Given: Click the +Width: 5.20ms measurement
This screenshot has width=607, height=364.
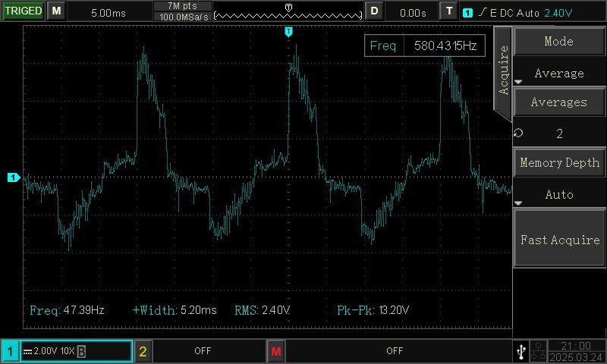Looking at the screenshot, I should (x=175, y=310).
